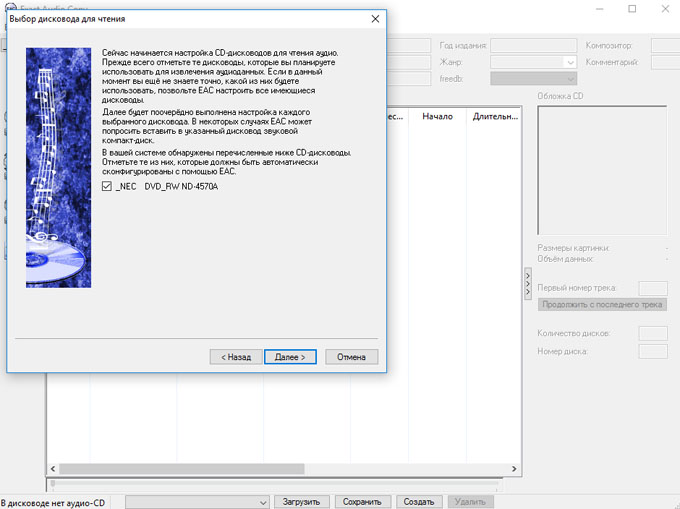
Task: Close the drive selection dialog
Action: coord(375,19)
